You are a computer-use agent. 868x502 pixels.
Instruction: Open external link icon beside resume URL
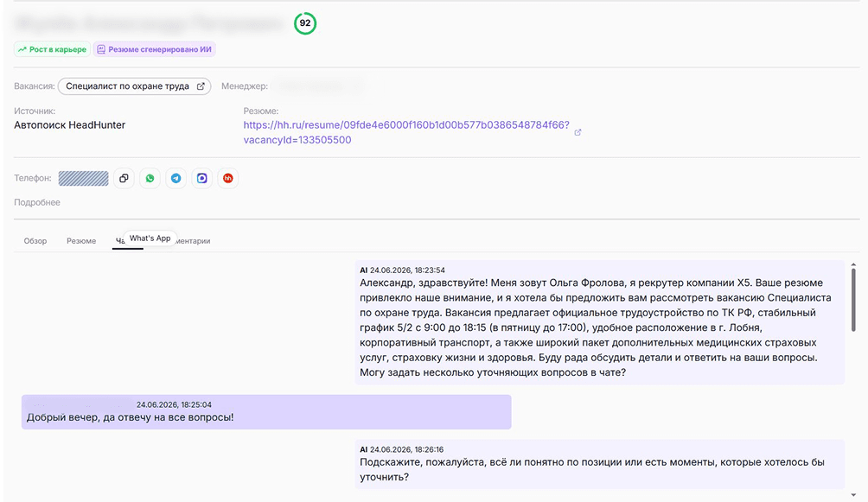point(578,132)
